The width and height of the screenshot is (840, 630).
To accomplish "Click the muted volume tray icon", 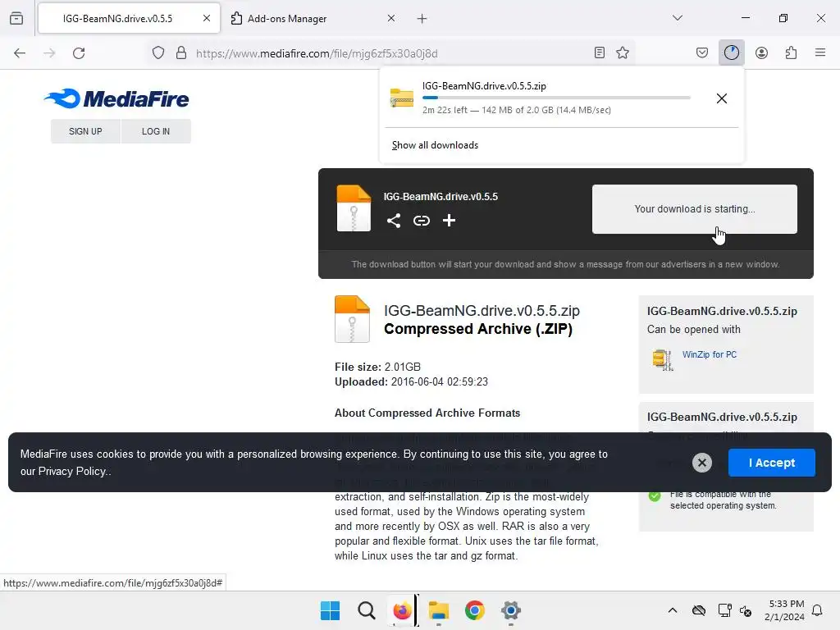I will (745, 610).
